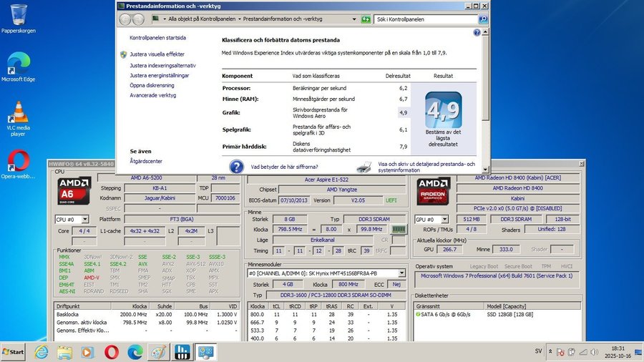Image resolution: width=644 pixels, height=362 pixels.
Task: Click the printer icon for detailed report
Action: click(364, 167)
